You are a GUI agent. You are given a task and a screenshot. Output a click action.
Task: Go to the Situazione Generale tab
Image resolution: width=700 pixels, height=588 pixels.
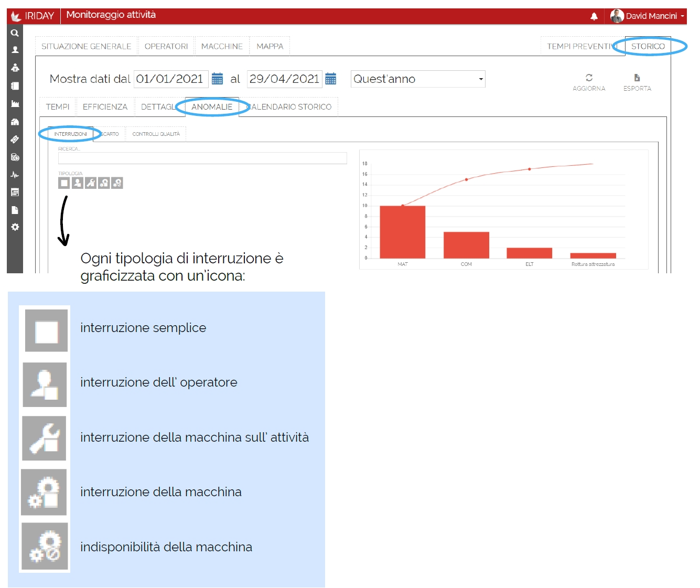(86, 47)
